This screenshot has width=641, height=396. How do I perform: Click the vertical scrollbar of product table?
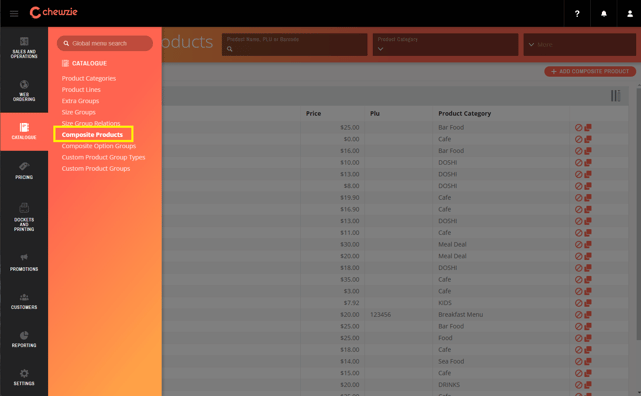[639, 213]
